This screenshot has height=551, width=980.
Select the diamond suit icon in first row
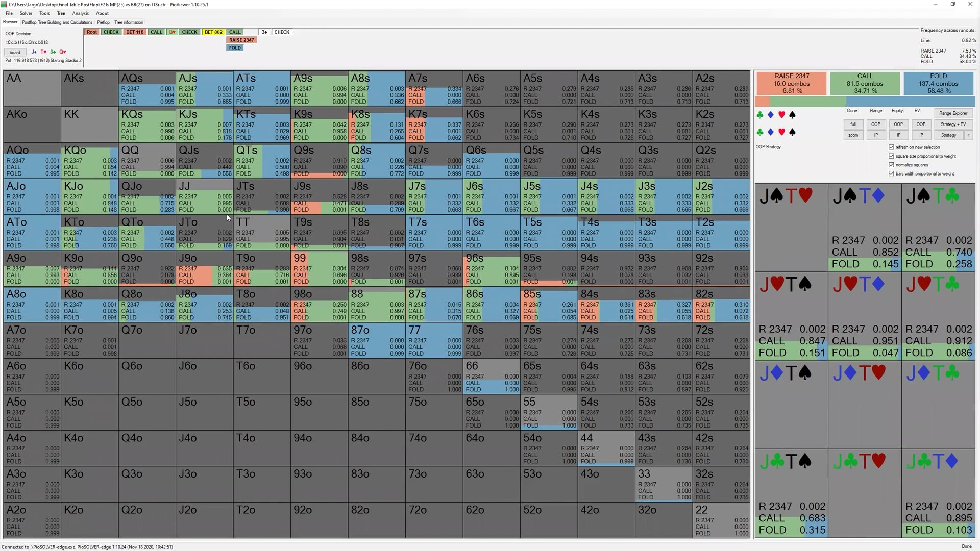click(771, 115)
